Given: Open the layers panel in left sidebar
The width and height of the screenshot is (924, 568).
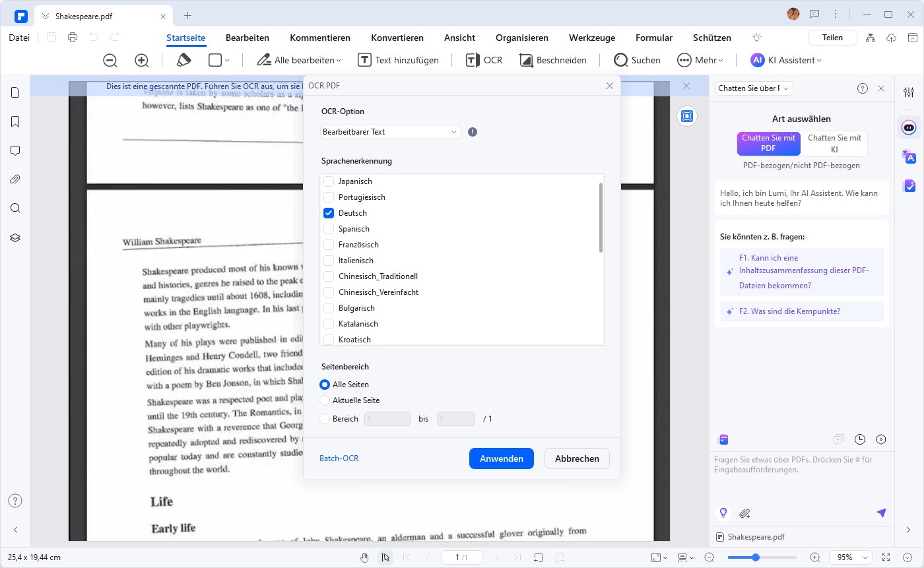Looking at the screenshot, I should 15,237.
